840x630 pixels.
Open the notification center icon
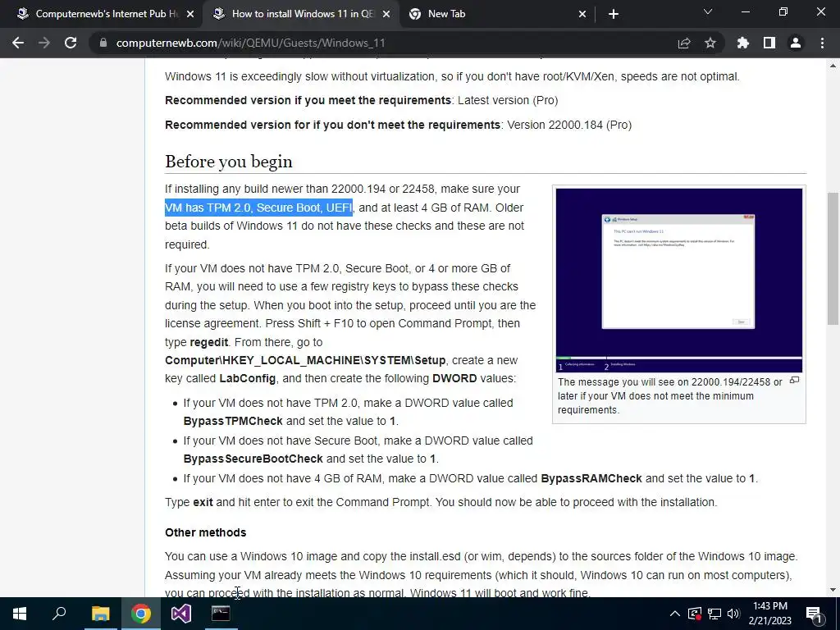[x=815, y=614]
